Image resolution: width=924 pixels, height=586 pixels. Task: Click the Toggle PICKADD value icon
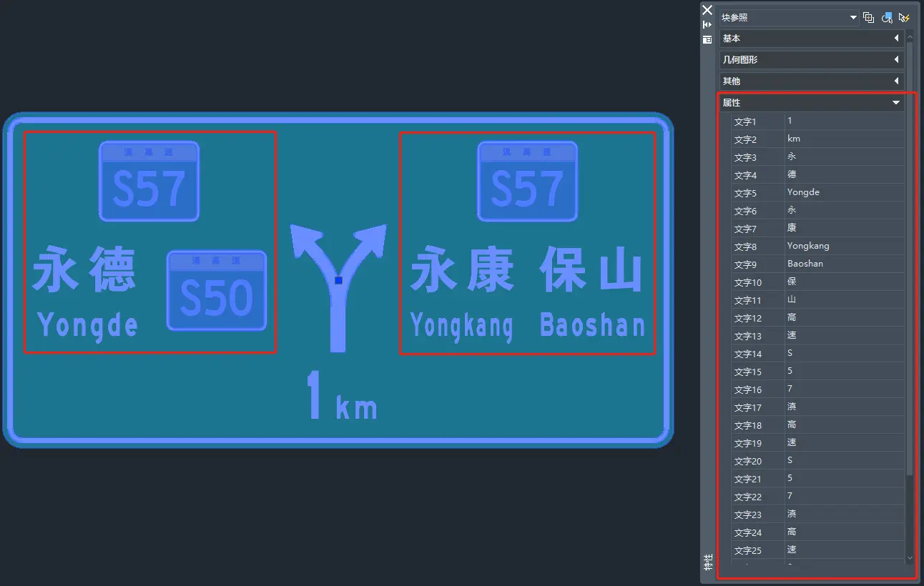point(869,18)
